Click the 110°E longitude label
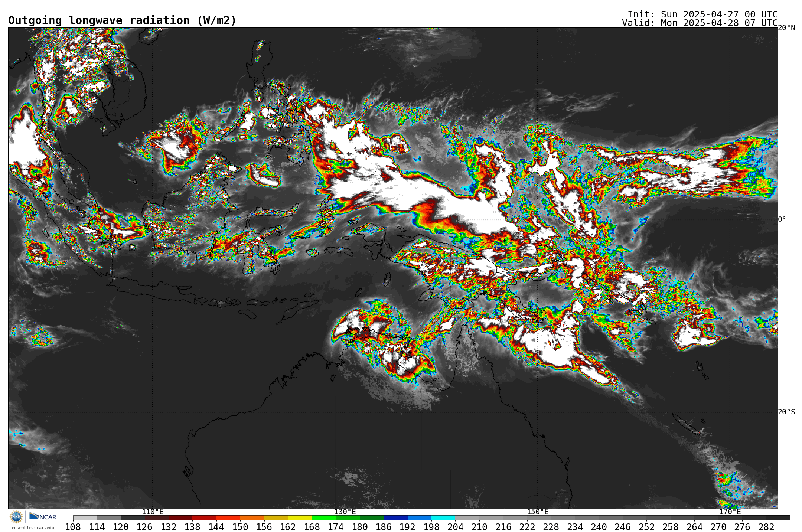The height and width of the screenshot is (532, 802). [153, 512]
